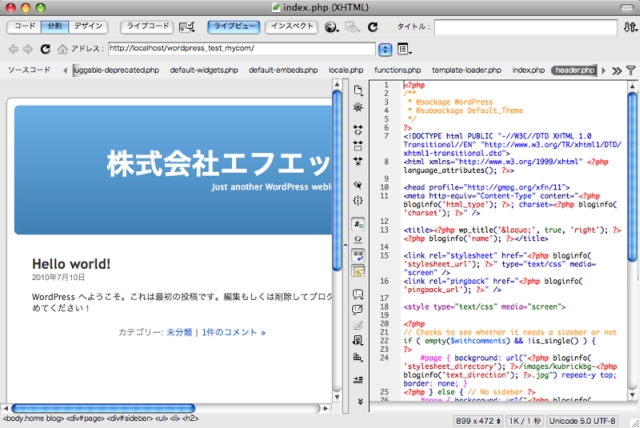
Task: Open recent snippets icon
Action: (358, 341)
